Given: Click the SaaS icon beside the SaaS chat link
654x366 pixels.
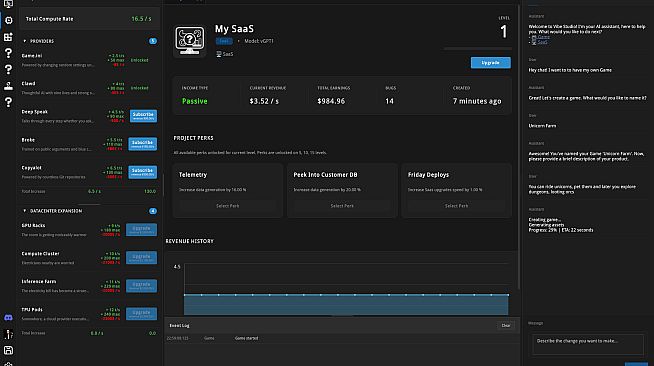Looking at the screenshot, I should [x=534, y=42].
